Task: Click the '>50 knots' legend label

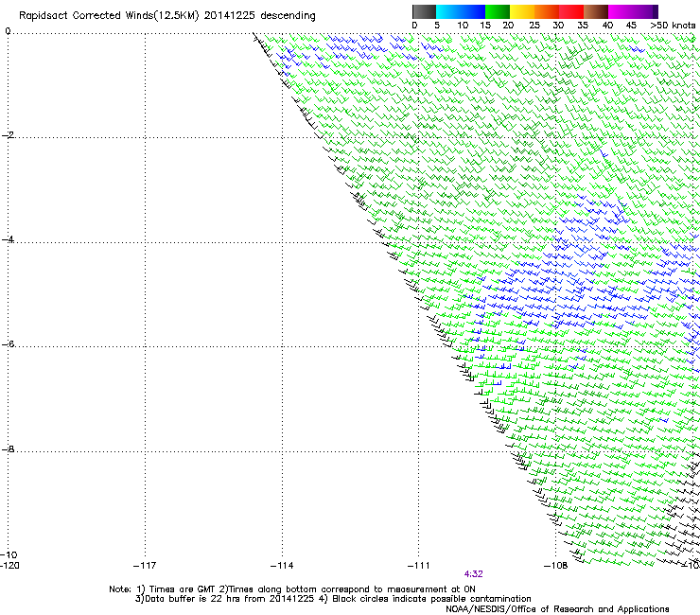Action: [673, 26]
